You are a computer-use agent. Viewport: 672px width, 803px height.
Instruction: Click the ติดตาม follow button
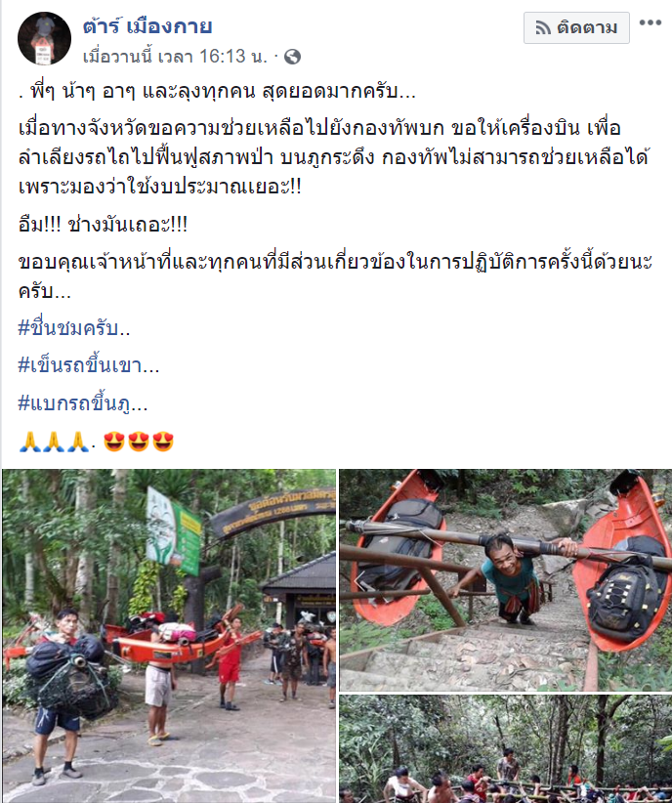click(x=576, y=27)
